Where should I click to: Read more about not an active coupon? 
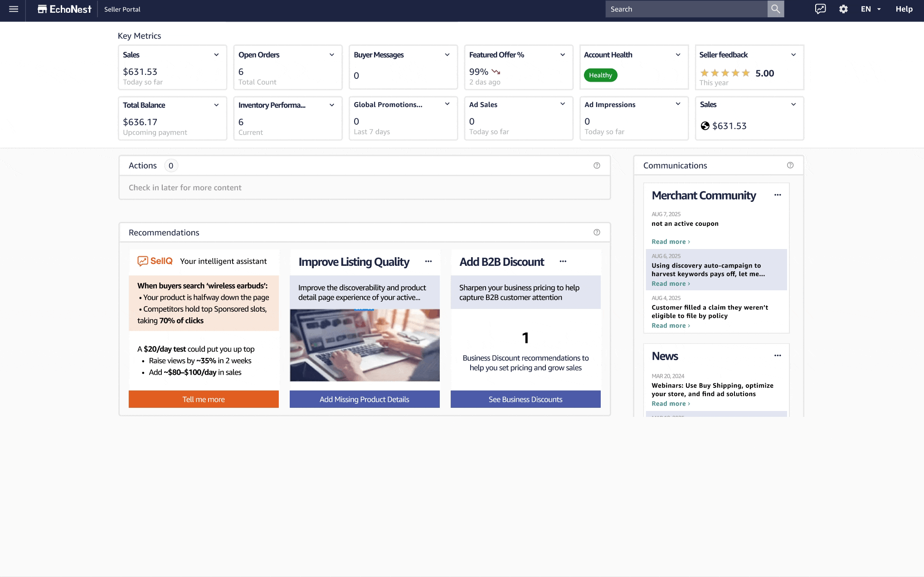(x=671, y=242)
